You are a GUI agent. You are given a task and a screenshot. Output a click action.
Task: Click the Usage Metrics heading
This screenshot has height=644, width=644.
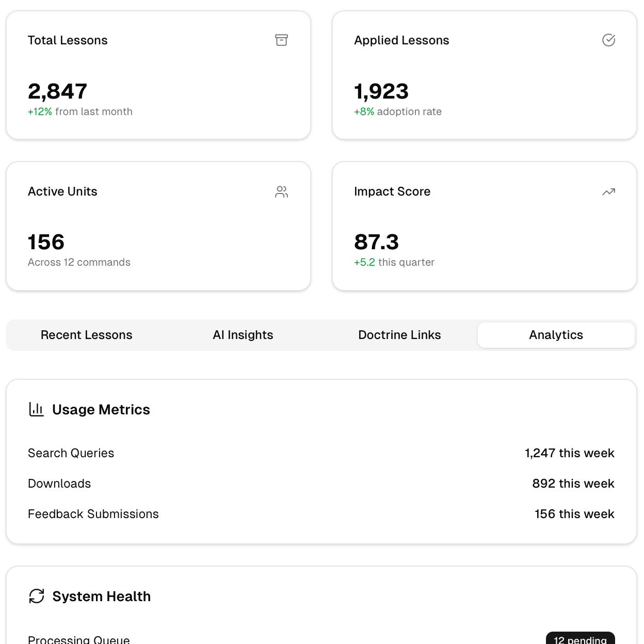pyautogui.click(x=101, y=410)
